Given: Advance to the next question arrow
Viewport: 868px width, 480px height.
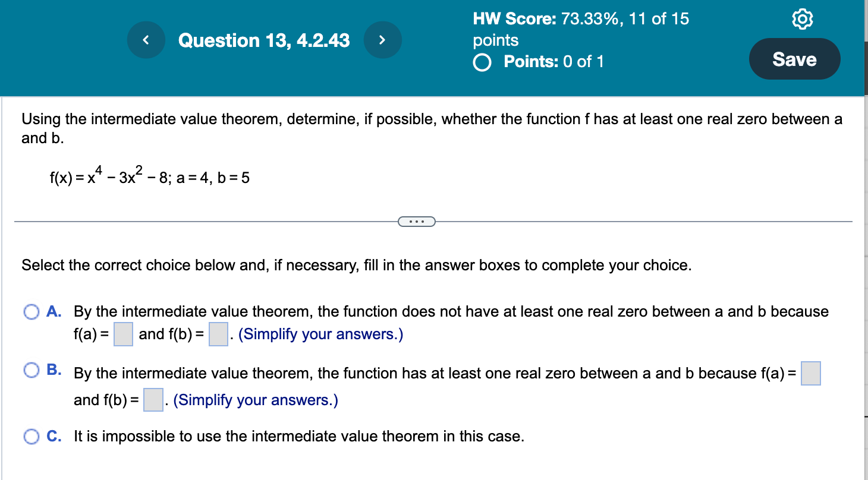Looking at the screenshot, I should [383, 40].
